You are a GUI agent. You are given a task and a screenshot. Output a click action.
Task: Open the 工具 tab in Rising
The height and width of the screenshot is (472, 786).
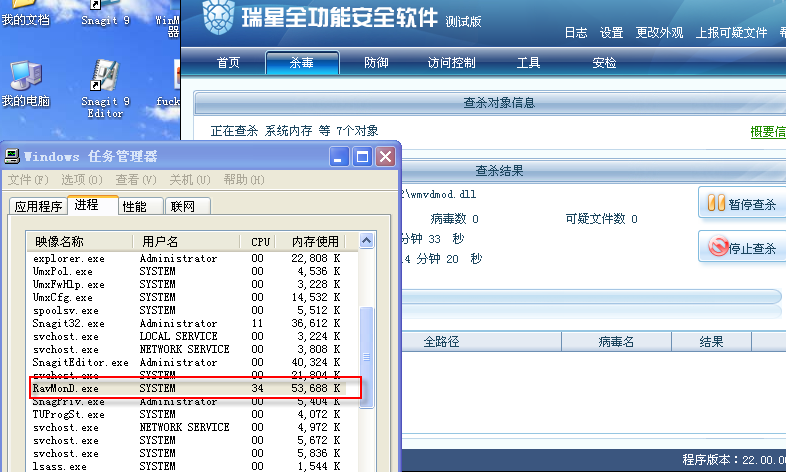(x=528, y=63)
